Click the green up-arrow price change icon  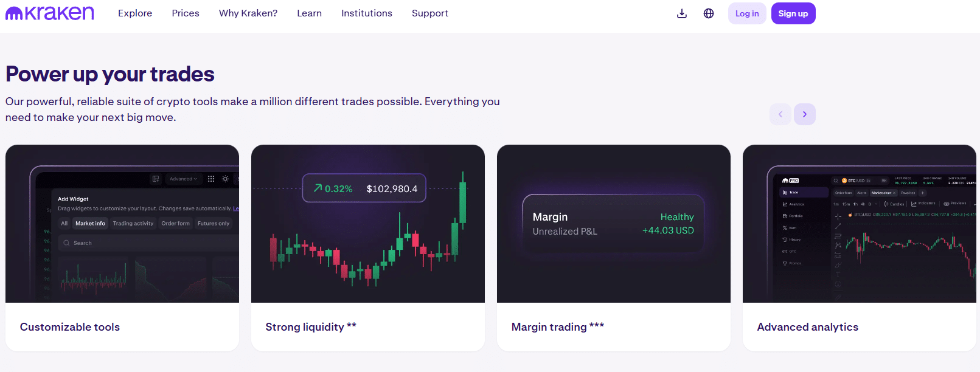pyautogui.click(x=318, y=188)
